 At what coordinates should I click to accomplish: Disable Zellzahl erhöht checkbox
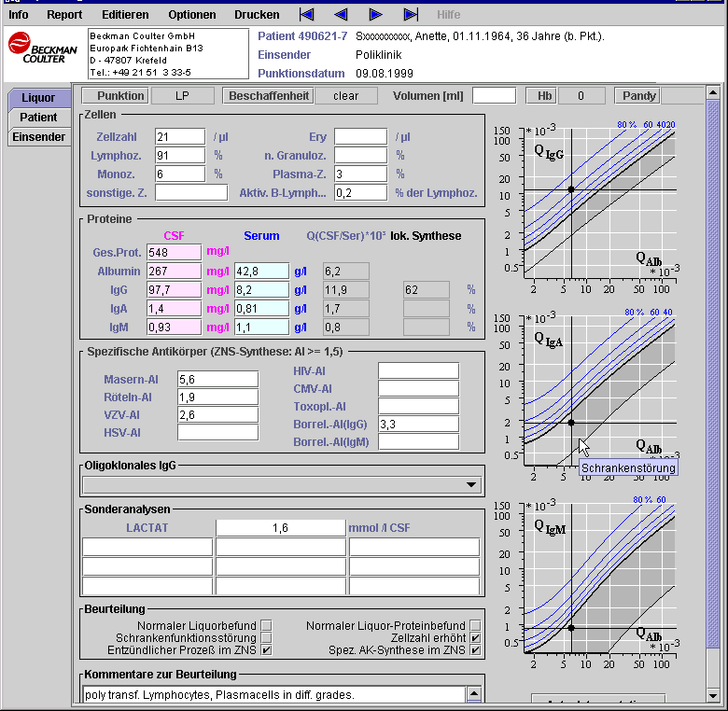[x=475, y=638]
